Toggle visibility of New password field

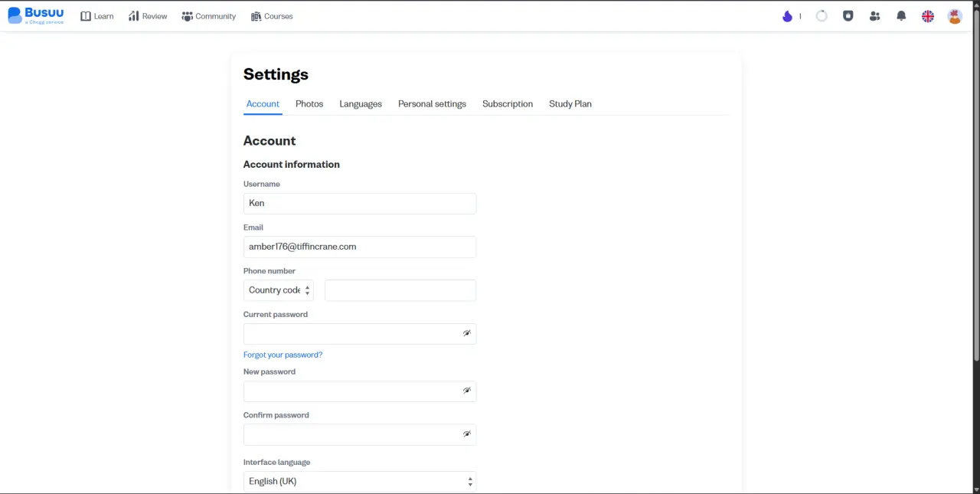pyautogui.click(x=466, y=391)
